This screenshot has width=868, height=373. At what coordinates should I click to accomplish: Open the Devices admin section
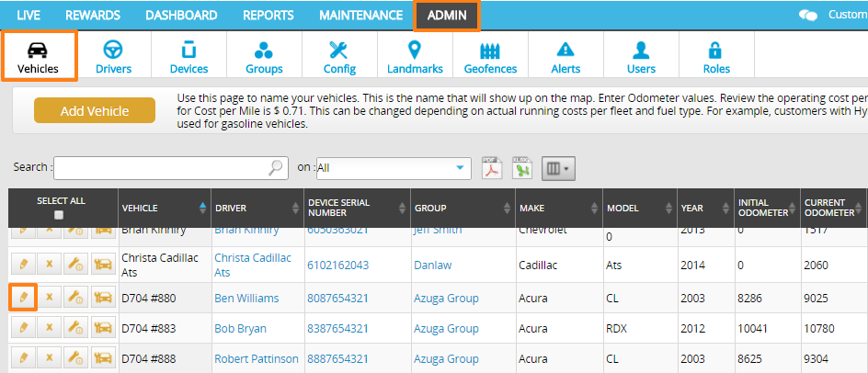point(188,56)
